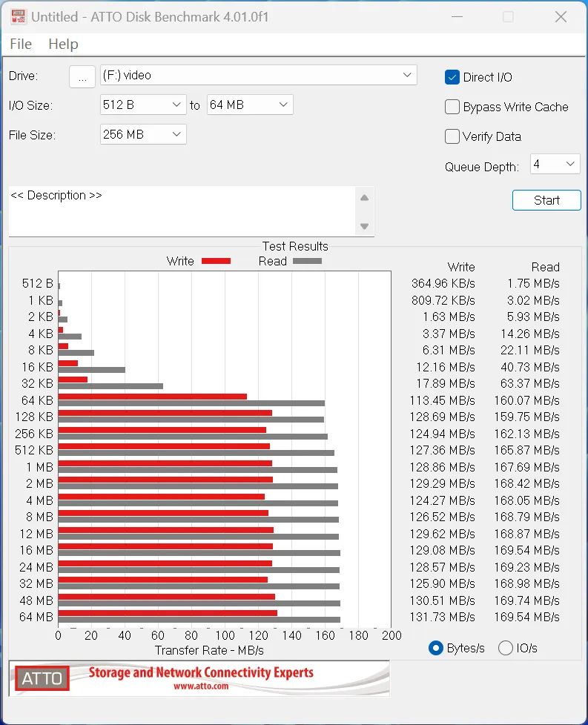Click the 1 MB chart row label

40,467
